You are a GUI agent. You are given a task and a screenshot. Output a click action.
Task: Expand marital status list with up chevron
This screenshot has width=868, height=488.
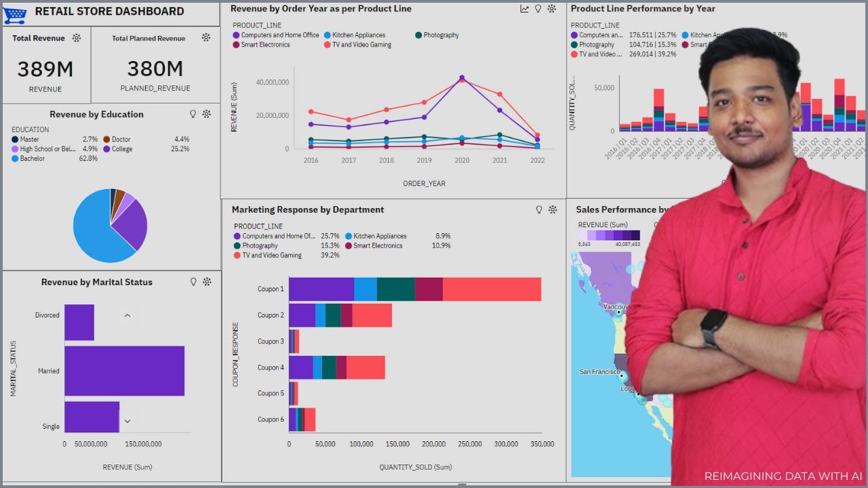point(127,316)
